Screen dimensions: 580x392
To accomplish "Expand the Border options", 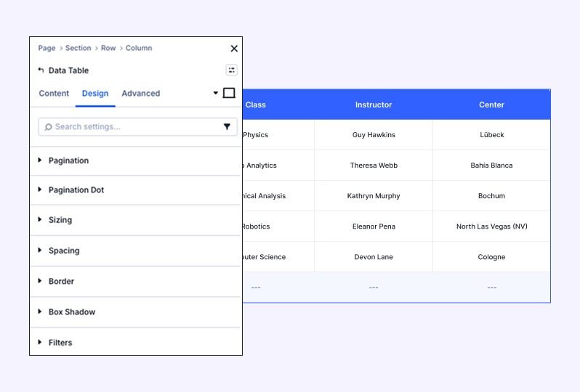I will tap(61, 281).
